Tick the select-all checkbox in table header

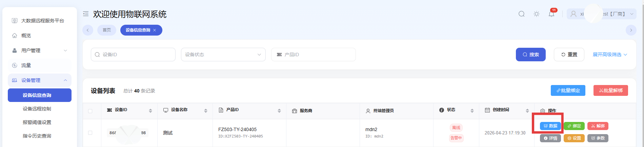point(90,111)
